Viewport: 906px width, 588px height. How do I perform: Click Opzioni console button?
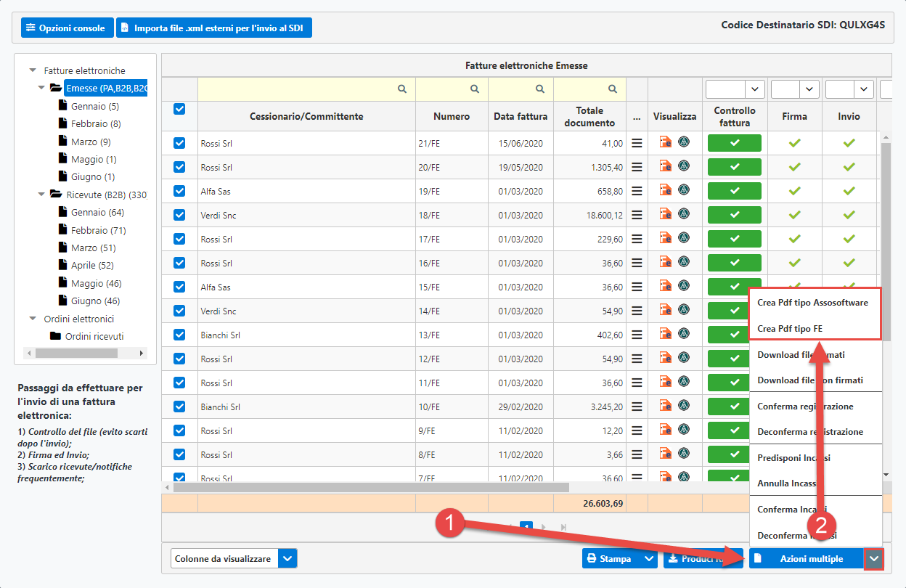click(67, 28)
